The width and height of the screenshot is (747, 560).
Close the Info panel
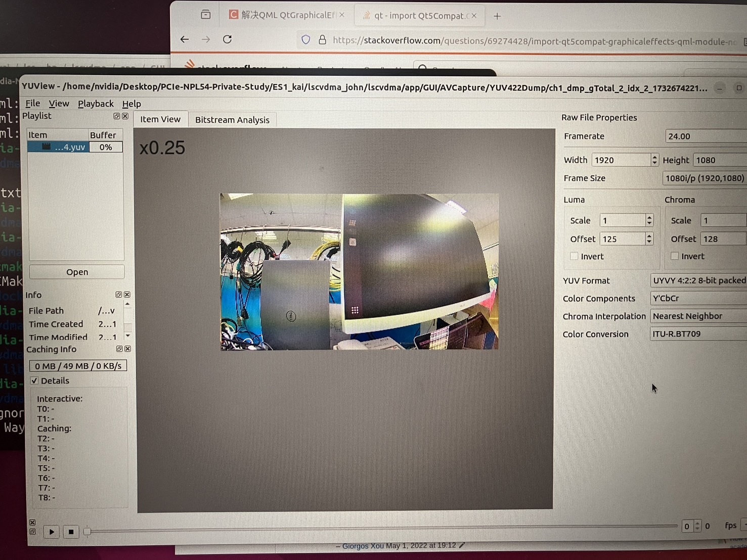click(127, 295)
